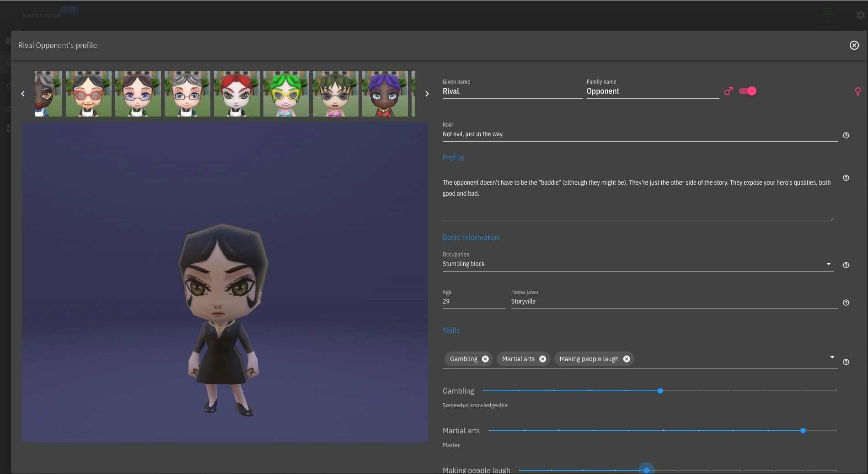Click the male gender symbol icon

(x=729, y=91)
